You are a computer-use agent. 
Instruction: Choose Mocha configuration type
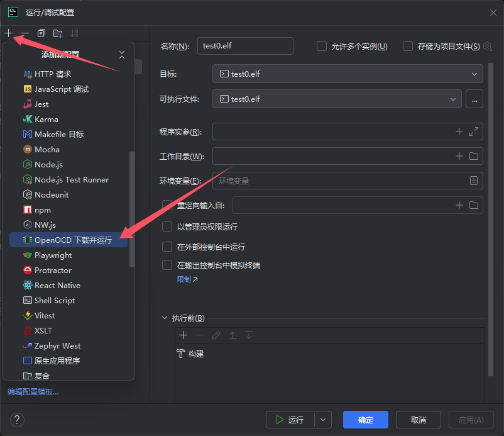coord(68,149)
